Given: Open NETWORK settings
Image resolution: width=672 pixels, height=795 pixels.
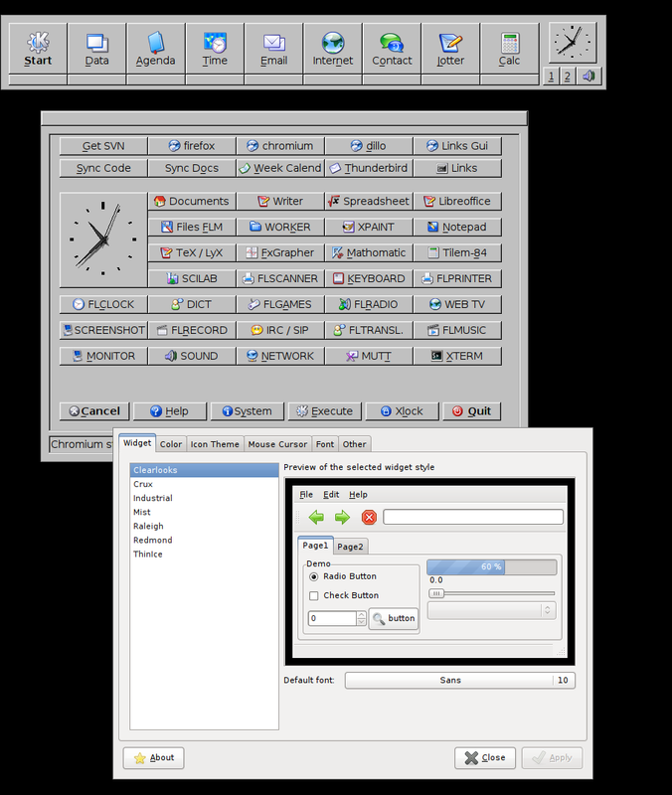Looking at the screenshot, I should 280,357.
